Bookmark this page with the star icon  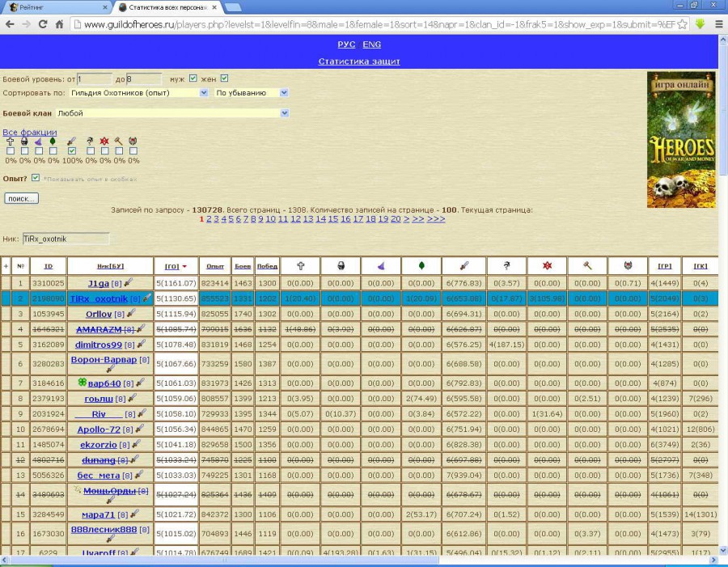pyautogui.click(x=682, y=24)
